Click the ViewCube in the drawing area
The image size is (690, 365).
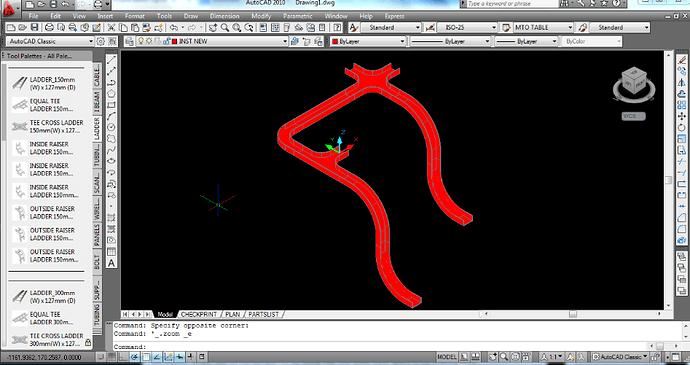633,85
